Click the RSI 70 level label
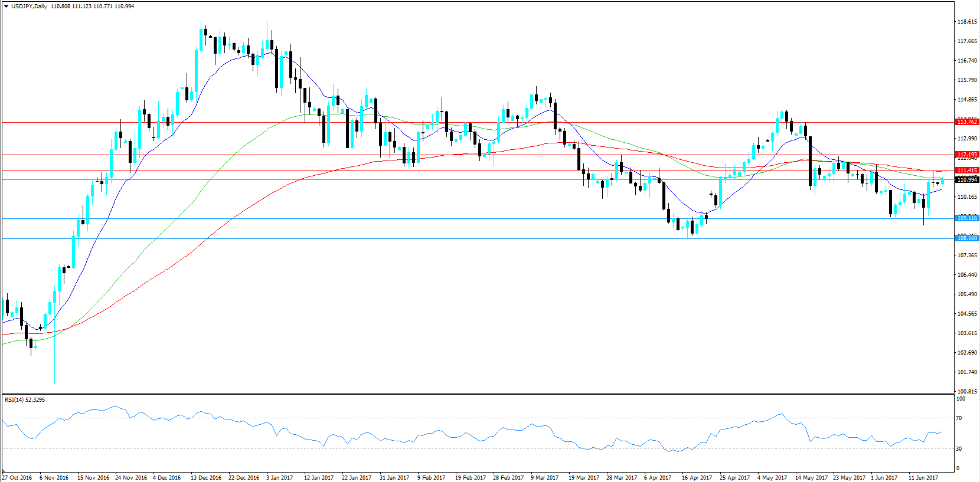Image resolution: width=980 pixels, height=482 pixels. [x=959, y=418]
